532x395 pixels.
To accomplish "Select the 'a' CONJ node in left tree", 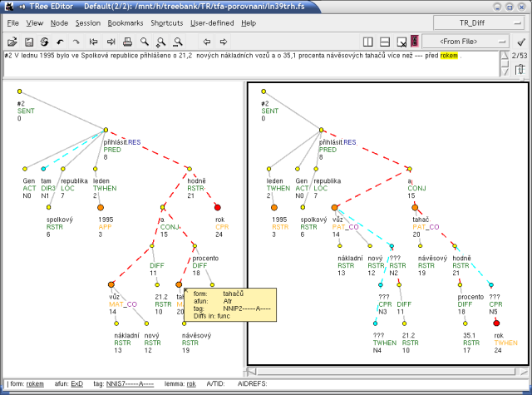I will pyautogui.click(x=163, y=207).
